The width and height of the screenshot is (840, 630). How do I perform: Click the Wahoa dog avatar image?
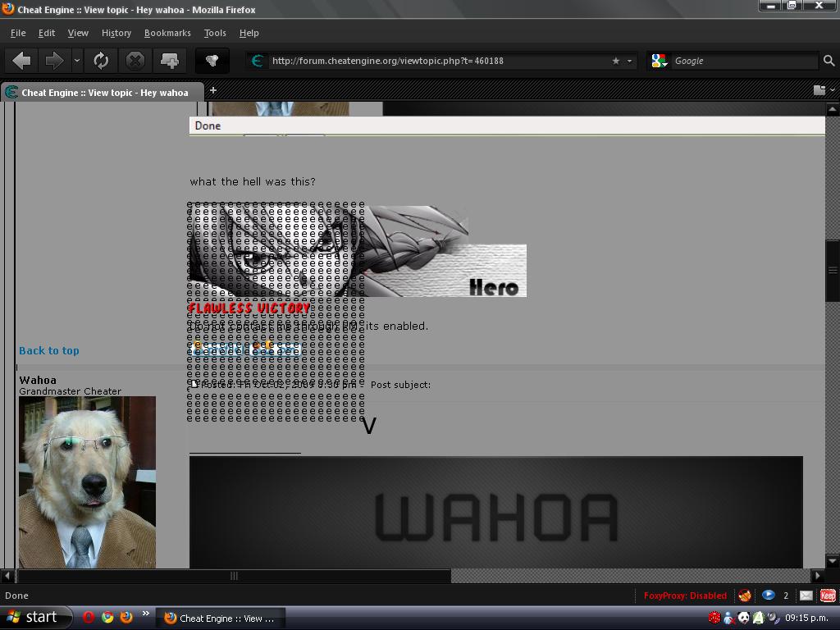(x=87, y=482)
